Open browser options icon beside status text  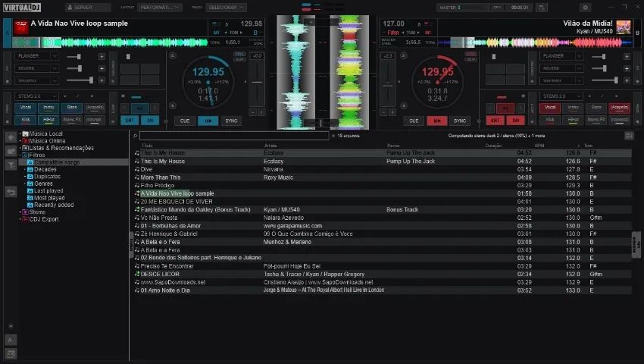(629, 136)
